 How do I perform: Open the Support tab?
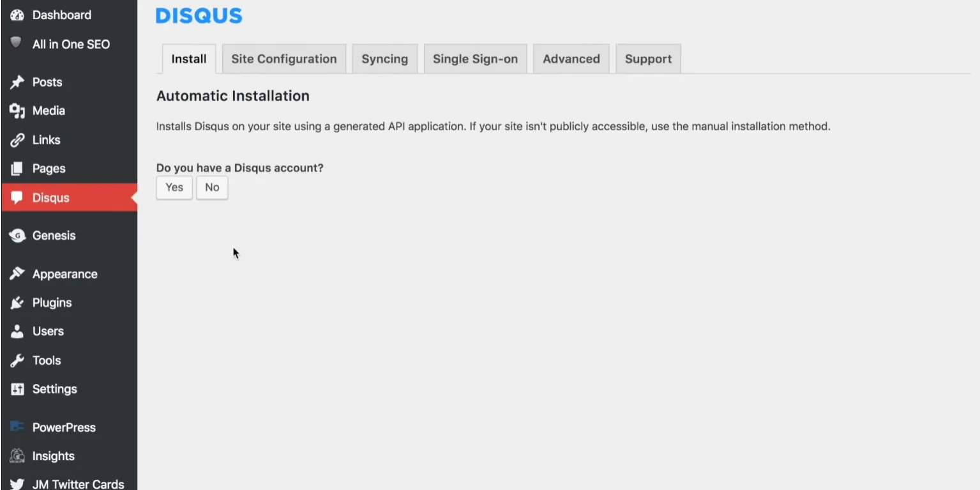[x=648, y=59]
